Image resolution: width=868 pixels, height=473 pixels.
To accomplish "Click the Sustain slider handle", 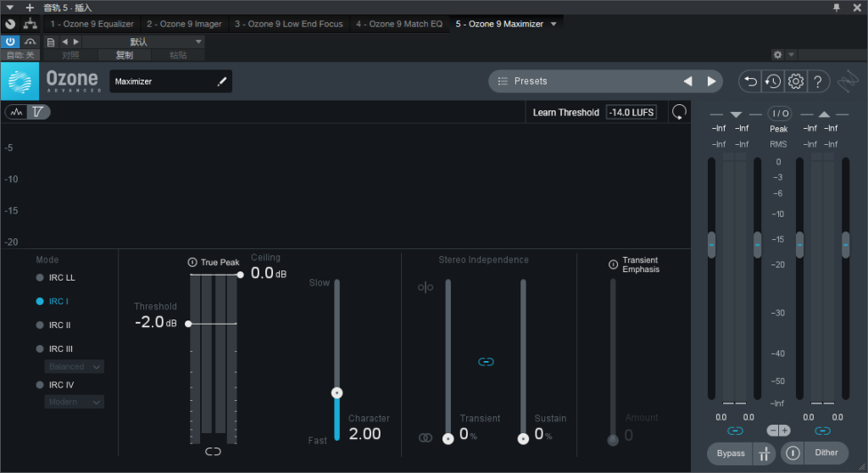I will click(x=523, y=438).
